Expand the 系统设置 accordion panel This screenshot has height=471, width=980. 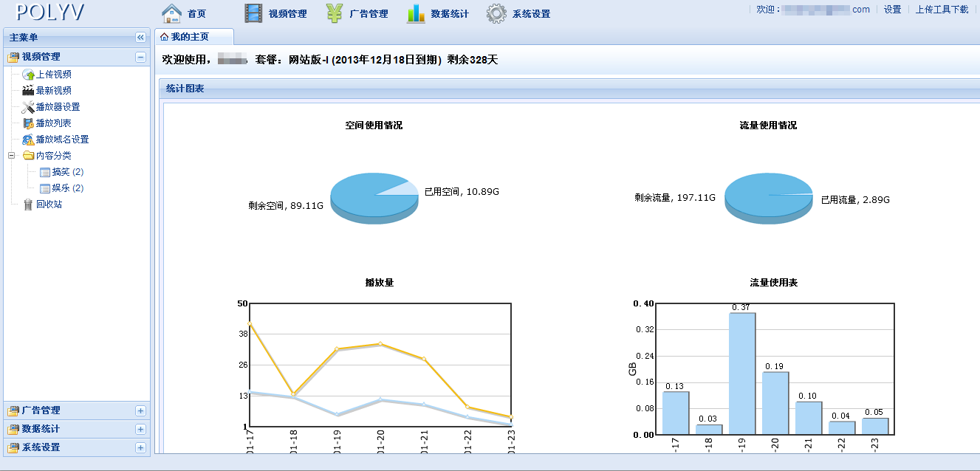(140, 448)
